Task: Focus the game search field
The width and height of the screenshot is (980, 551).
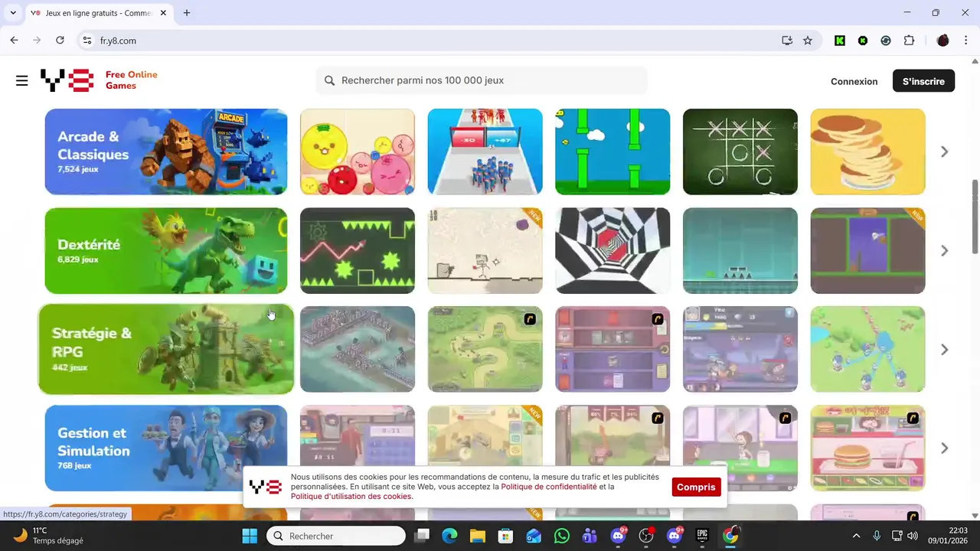Action: [x=482, y=80]
